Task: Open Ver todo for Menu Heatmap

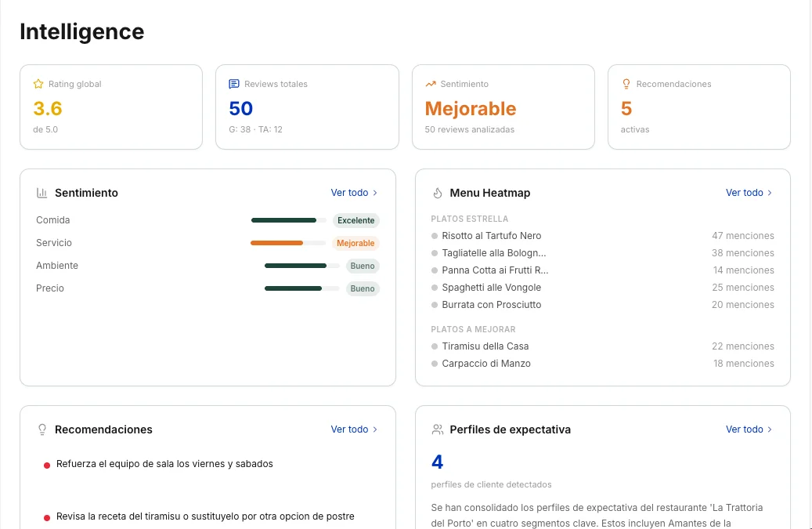Action: 745,193
